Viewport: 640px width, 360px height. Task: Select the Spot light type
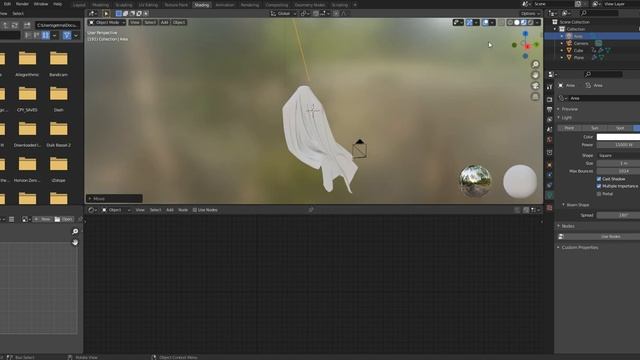point(620,128)
